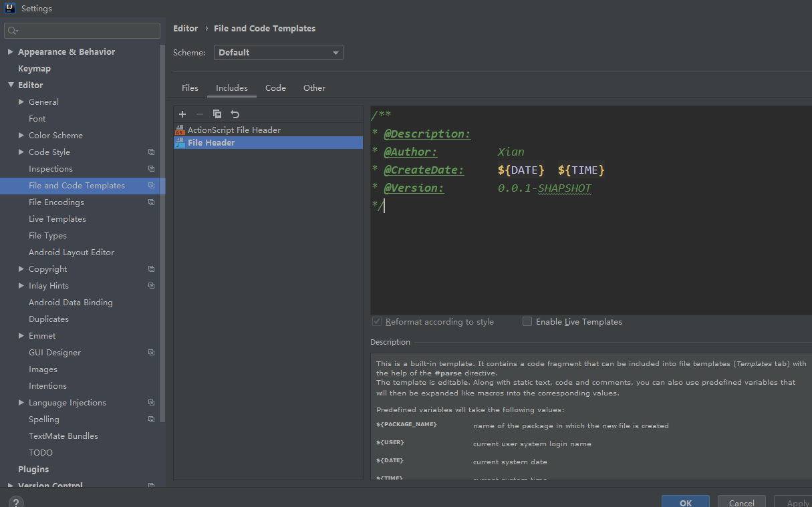Click the File Header template icon

tap(180, 142)
